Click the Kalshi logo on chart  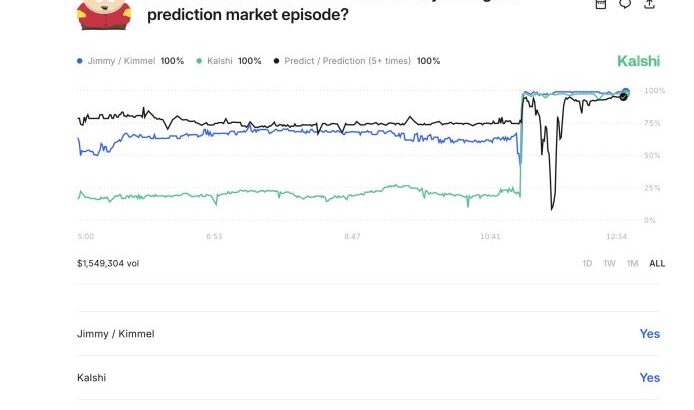638,61
